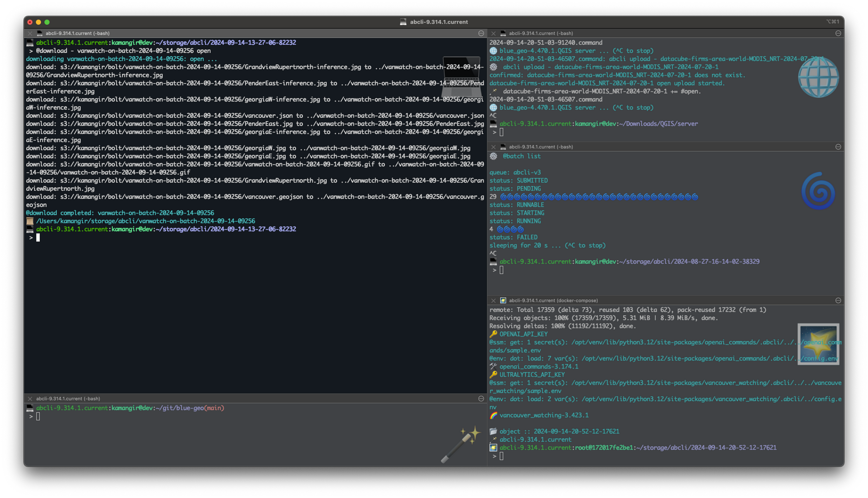This screenshot has width=868, height=498.
Task: Click the command prompt in the blue-geo git pane
Action: coord(38,416)
